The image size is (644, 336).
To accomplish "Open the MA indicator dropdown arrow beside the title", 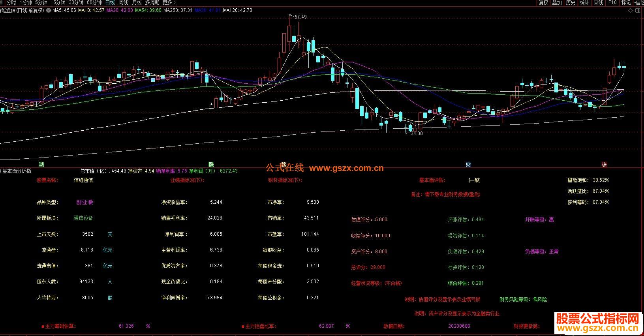I will tap(48, 10).
